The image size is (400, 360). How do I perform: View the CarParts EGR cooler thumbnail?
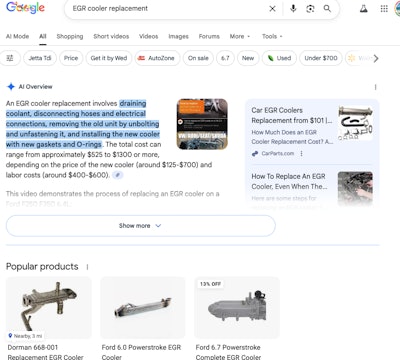pos(355,123)
